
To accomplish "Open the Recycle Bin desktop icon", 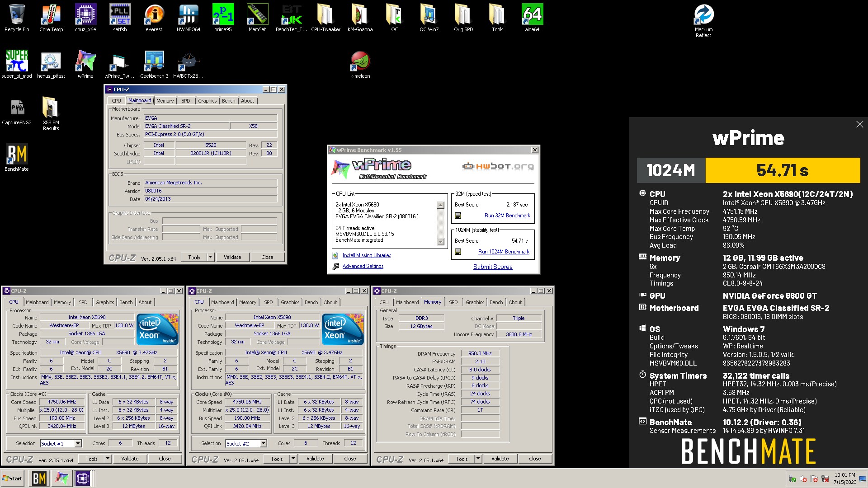I will point(17,18).
